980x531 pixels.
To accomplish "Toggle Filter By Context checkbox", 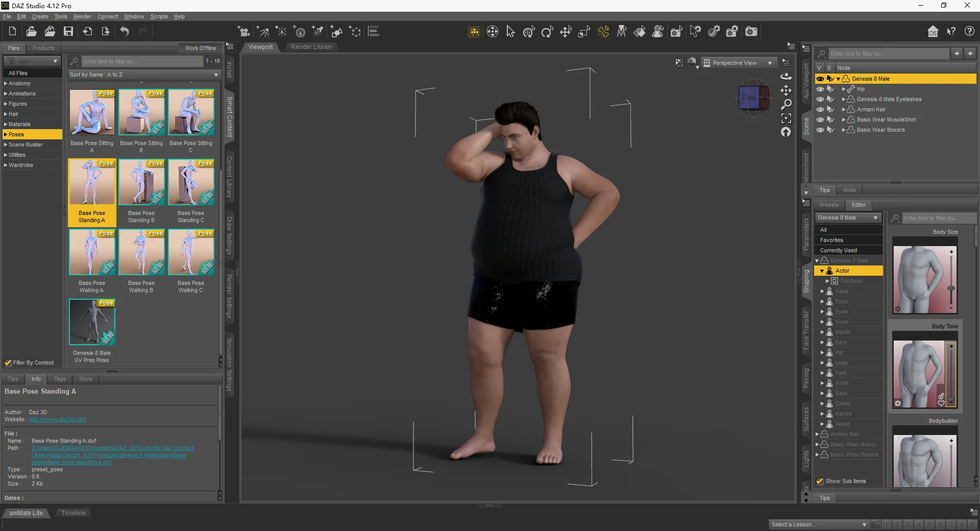I will click(x=8, y=363).
